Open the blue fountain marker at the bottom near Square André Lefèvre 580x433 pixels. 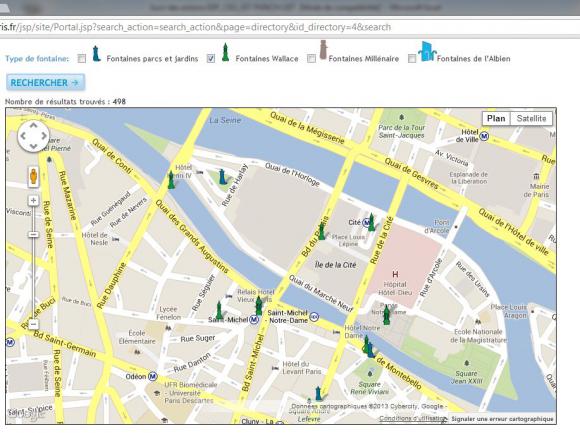pos(318,393)
